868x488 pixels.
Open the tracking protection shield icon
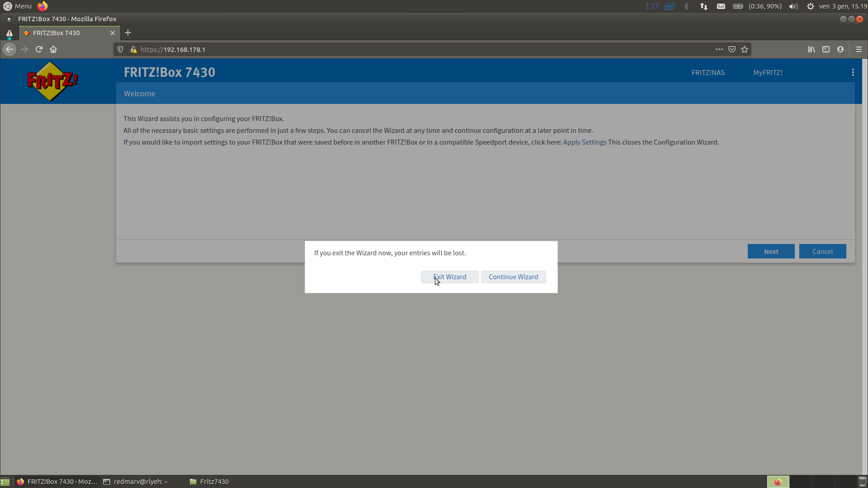tap(120, 49)
